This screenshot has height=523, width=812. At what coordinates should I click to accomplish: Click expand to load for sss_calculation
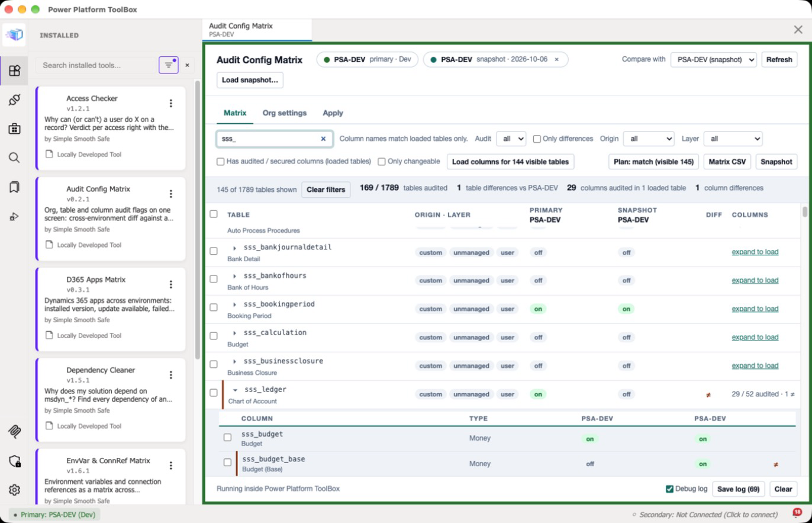[755, 337]
